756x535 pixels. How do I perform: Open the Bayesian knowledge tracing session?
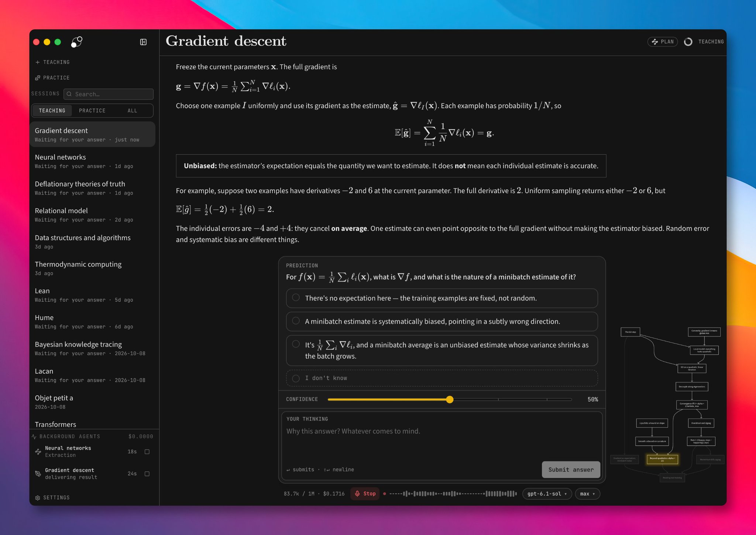(92, 348)
